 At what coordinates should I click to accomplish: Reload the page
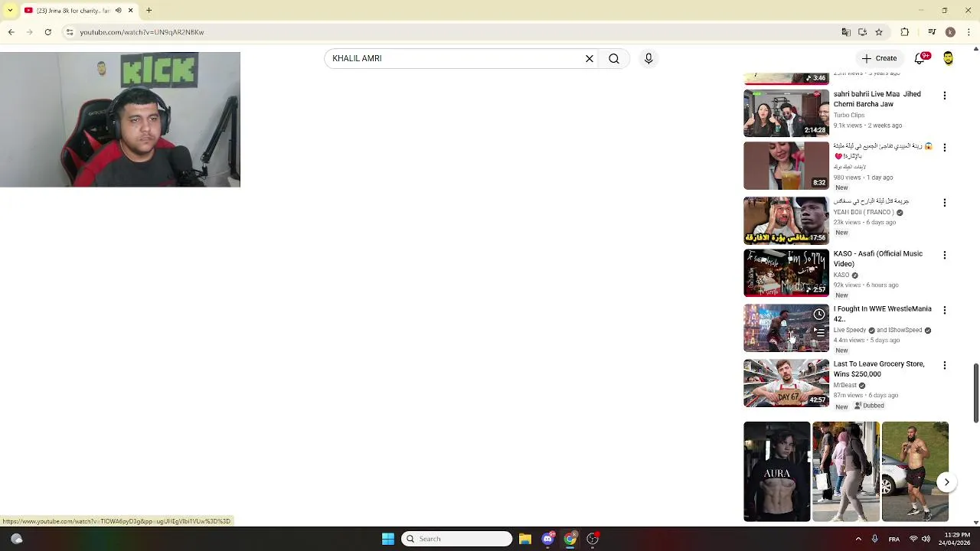[x=47, y=32]
